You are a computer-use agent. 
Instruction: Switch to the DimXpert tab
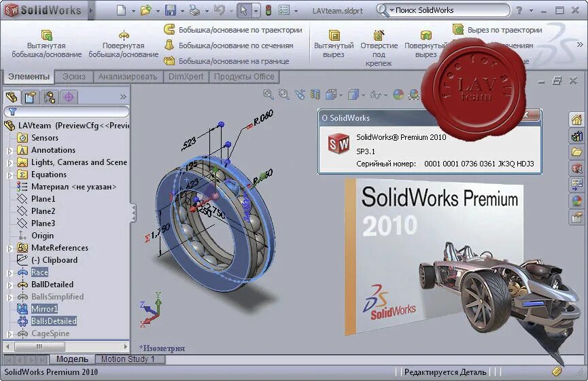tap(186, 77)
